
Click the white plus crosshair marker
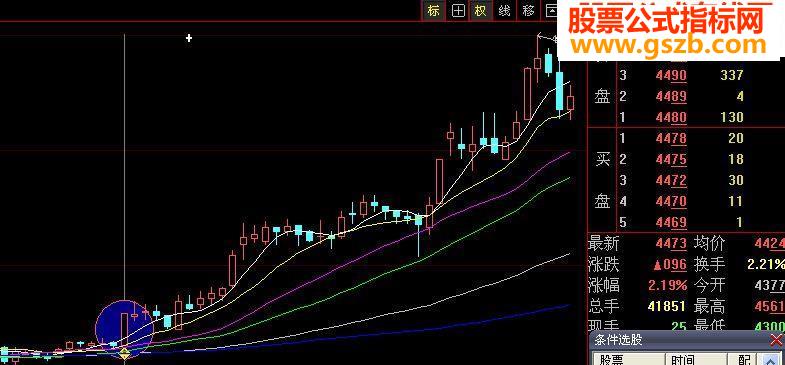pyautogui.click(x=189, y=38)
